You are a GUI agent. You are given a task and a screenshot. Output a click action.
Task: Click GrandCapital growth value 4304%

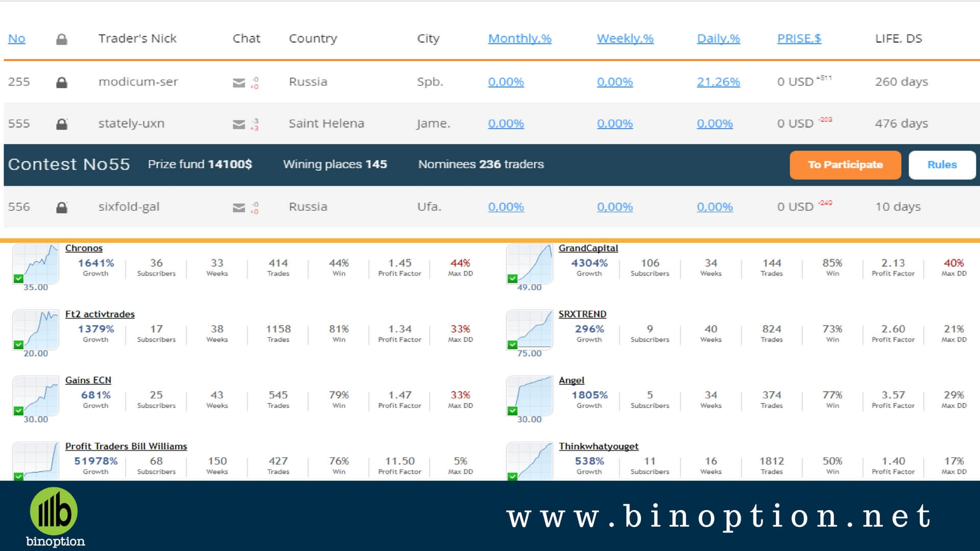[x=590, y=263]
